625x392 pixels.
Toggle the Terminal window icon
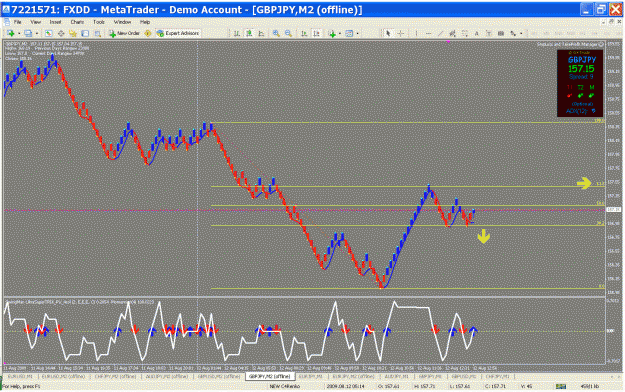(x=85, y=33)
